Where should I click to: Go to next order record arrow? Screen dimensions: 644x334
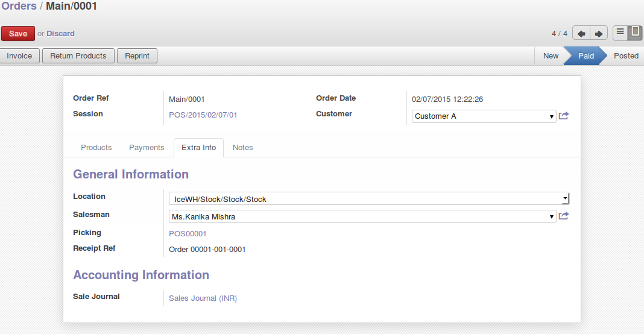(599, 34)
